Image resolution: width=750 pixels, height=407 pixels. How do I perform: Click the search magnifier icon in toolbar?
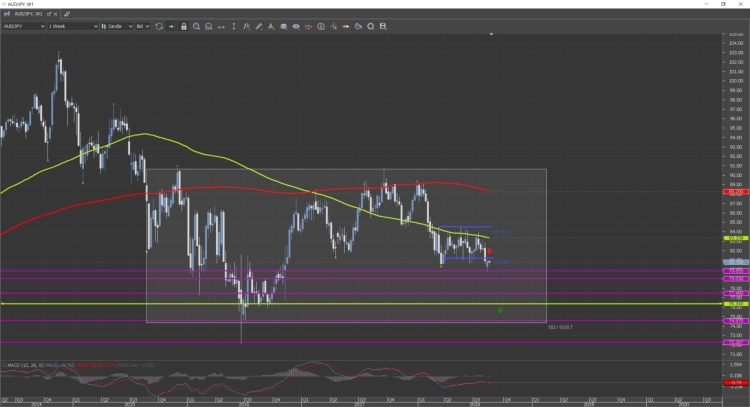click(x=371, y=26)
